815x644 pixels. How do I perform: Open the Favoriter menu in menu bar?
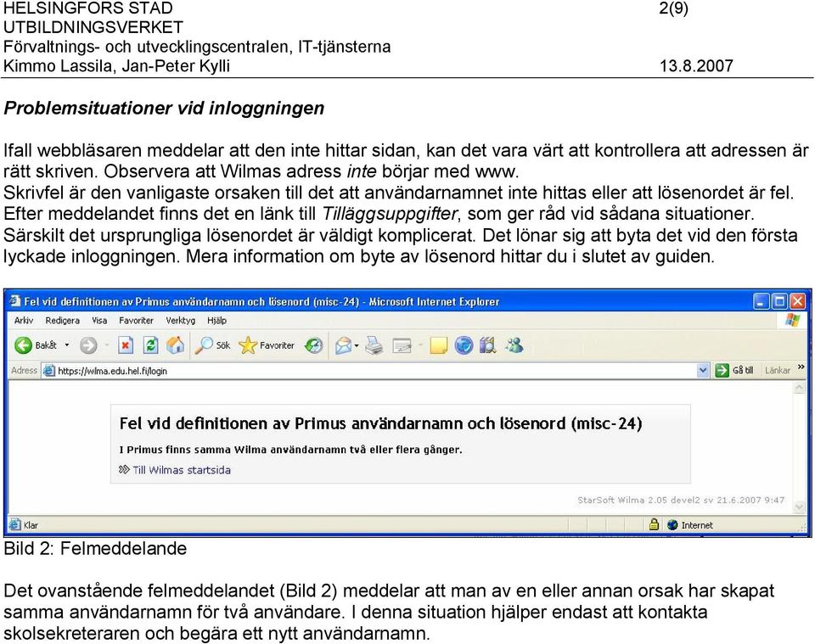click(136, 321)
